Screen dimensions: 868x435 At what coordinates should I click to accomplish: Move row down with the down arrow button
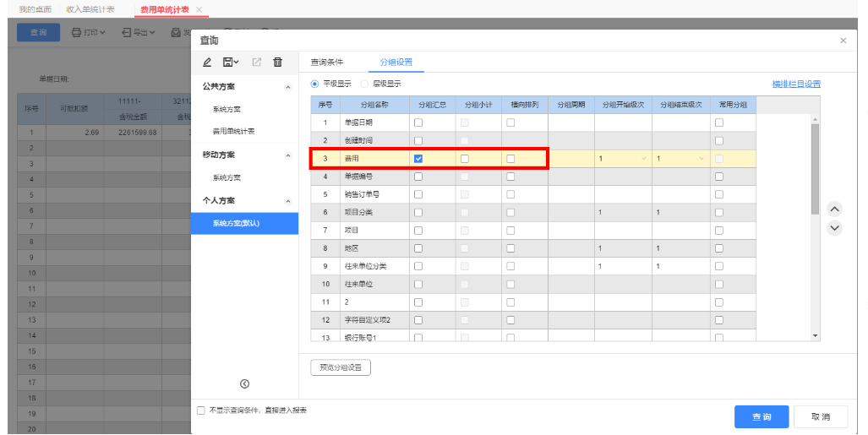(x=834, y=228)
